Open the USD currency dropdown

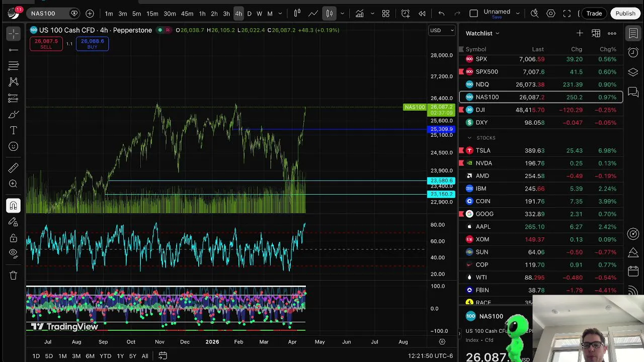pyautogui.click(x=442, y=30)
